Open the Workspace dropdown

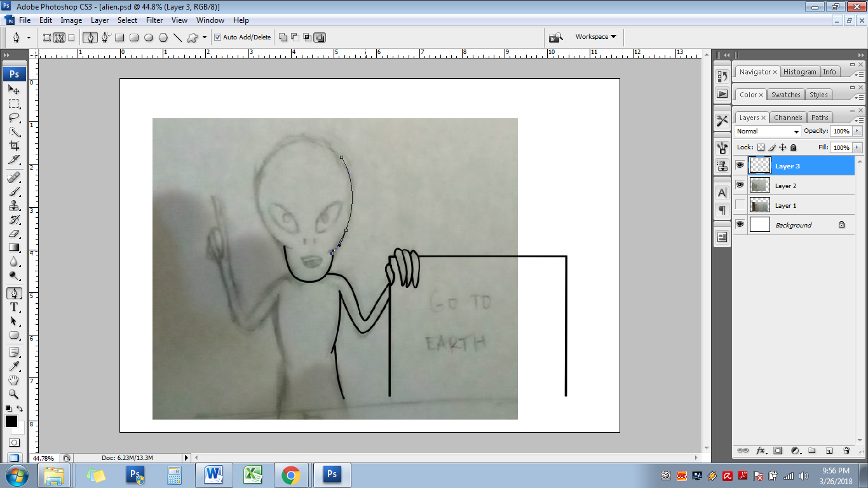click(x=596, y=37)
